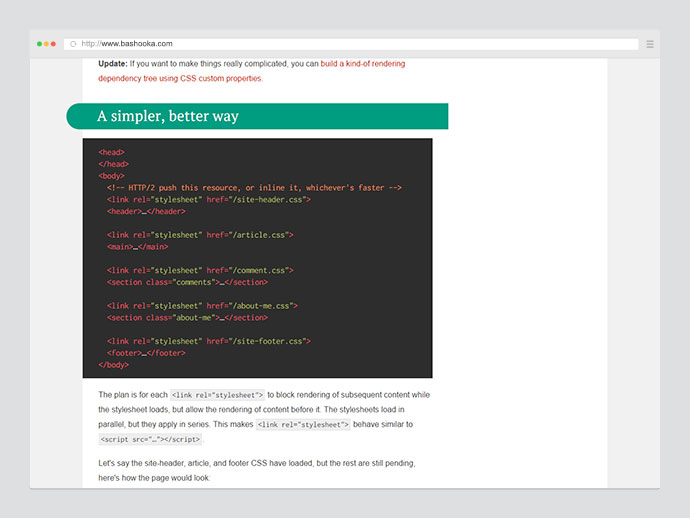
Task: Click the green window dot
Action: pos(39,44)
